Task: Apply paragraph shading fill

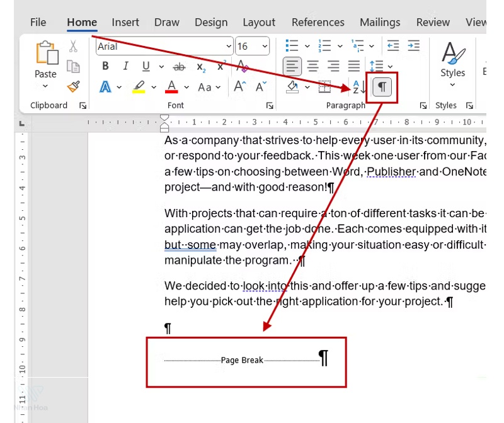Action: [292, 87]
